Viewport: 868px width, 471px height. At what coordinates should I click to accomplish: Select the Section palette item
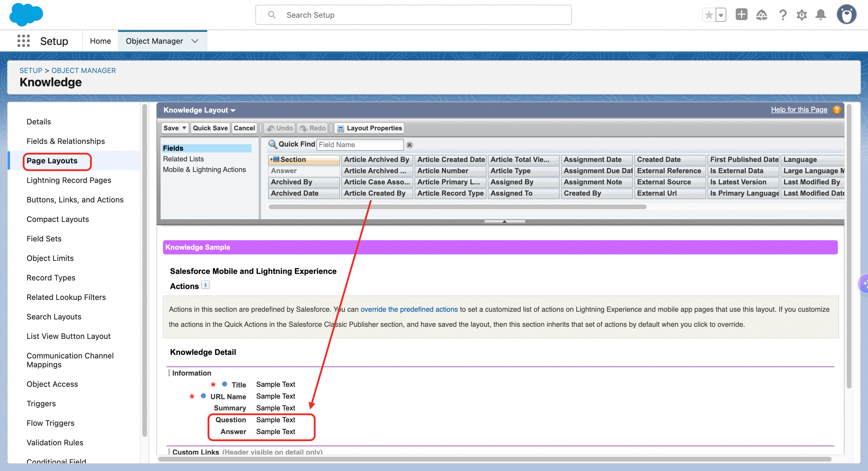304,160
